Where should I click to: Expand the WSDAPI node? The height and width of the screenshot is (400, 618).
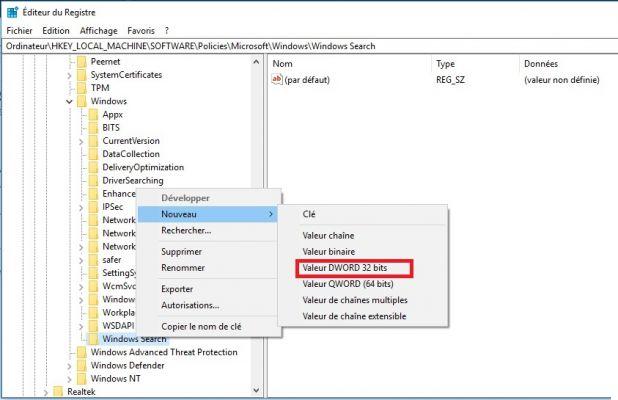[81, 326]
